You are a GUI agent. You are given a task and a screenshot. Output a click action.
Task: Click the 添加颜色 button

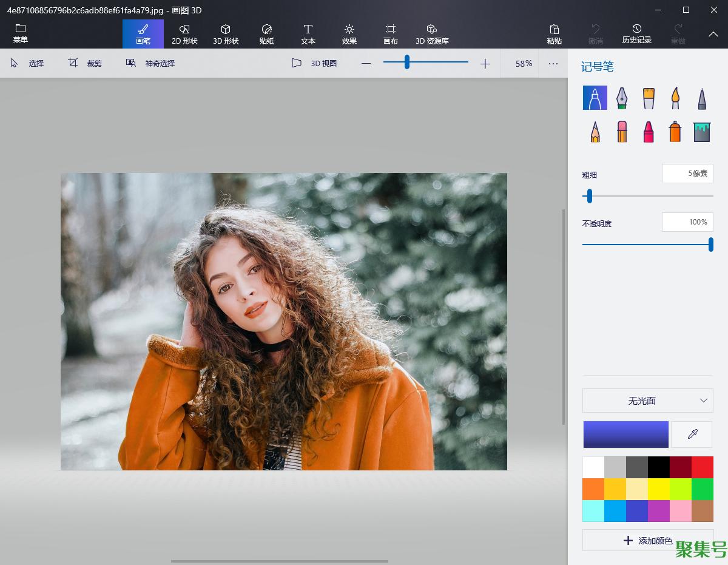click(647, 540)
